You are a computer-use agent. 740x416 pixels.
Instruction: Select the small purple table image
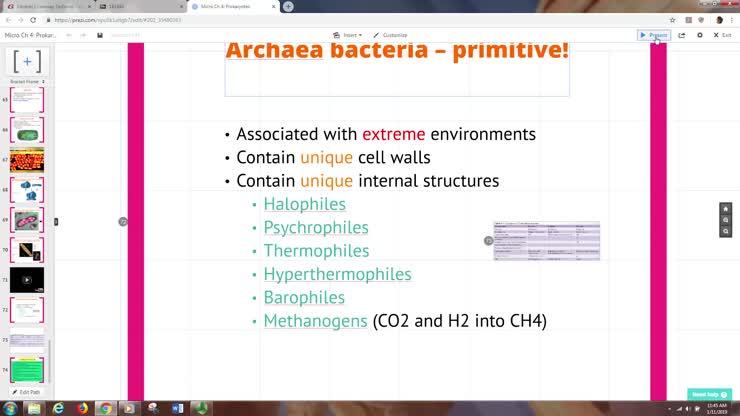pos(547,241)
